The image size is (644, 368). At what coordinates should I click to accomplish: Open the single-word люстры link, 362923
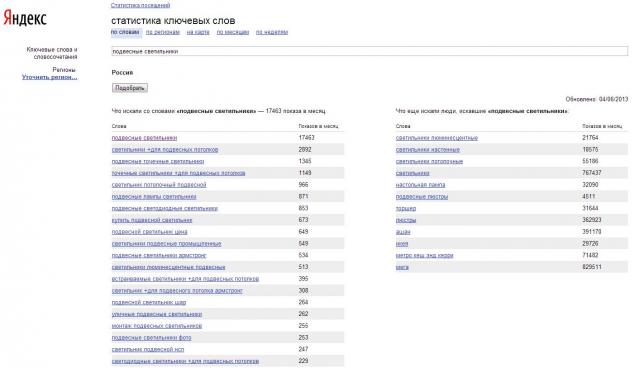pos(406,221)
